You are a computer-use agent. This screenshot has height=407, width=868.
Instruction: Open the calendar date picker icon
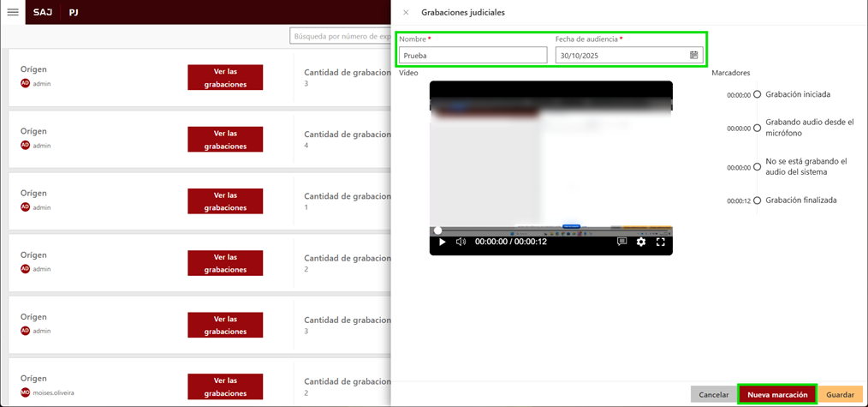693,55
